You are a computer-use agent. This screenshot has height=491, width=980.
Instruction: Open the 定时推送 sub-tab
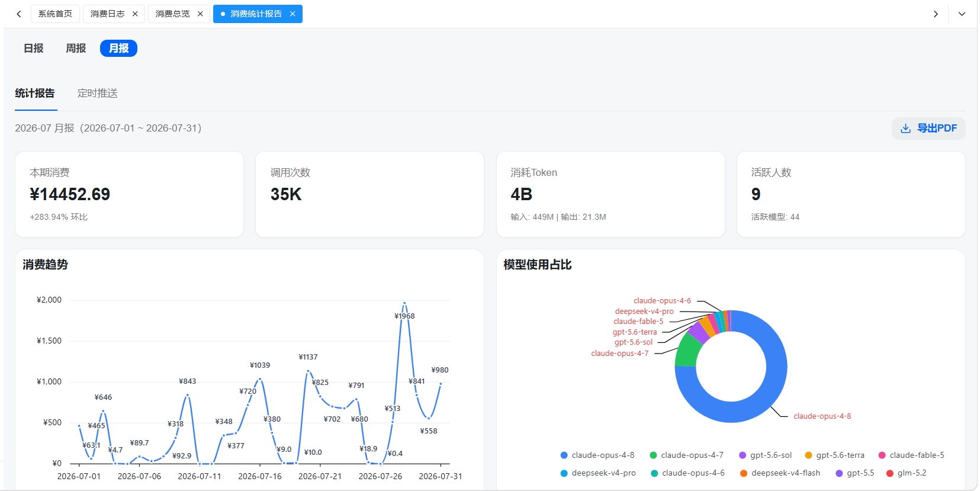click(x=98, y=93)
